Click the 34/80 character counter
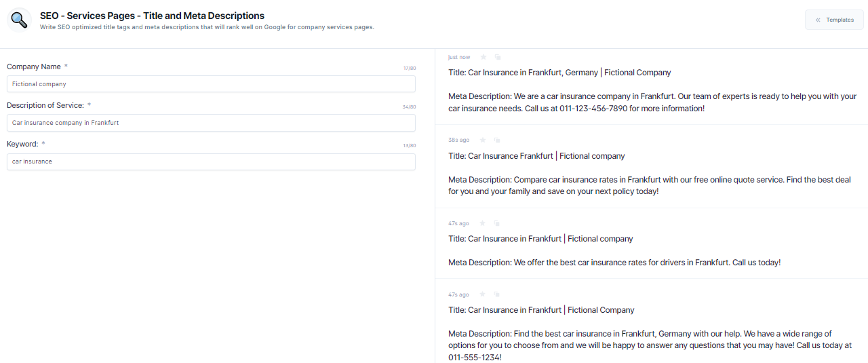 point(409,107)
